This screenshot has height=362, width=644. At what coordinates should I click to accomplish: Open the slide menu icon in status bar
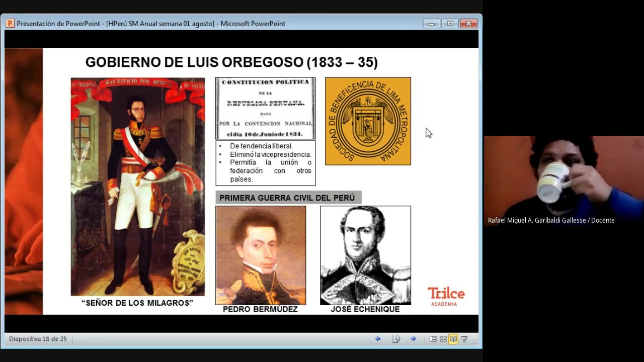(396, 339)
